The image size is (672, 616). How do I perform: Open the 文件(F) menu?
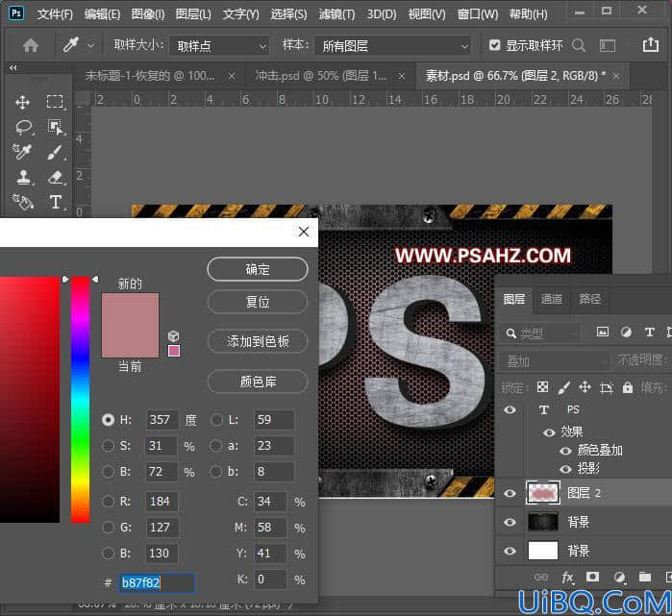pos(55,14)
